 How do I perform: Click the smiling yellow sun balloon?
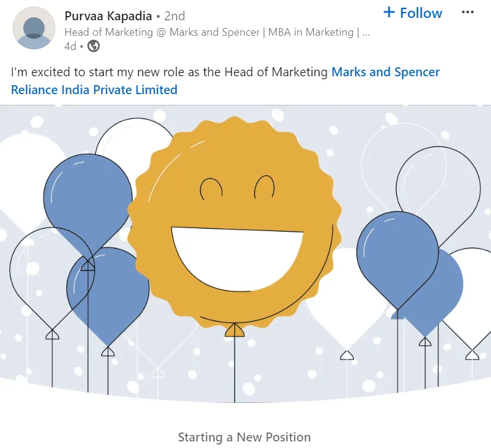234,155
